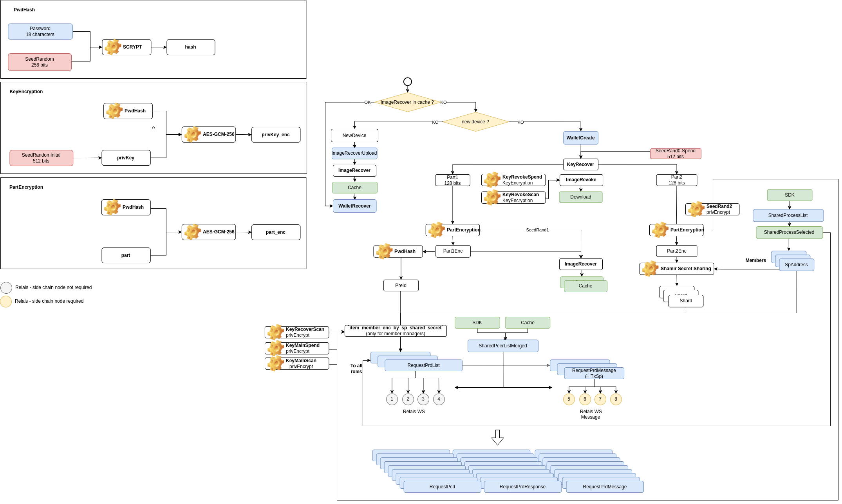Select the RequestPrdResponse stack front box
This screenshot has width=842, height=504.
[x=523, y=487]
